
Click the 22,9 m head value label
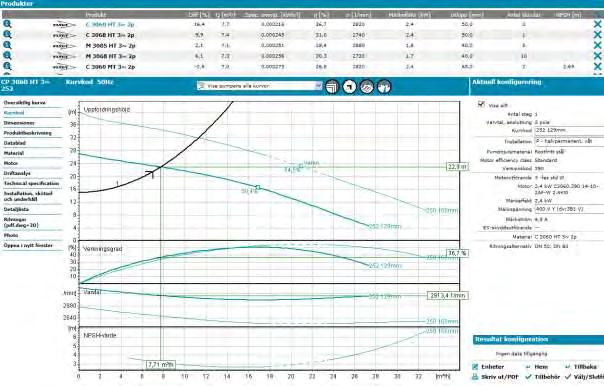pyautogui.click(x=457, y=167)
